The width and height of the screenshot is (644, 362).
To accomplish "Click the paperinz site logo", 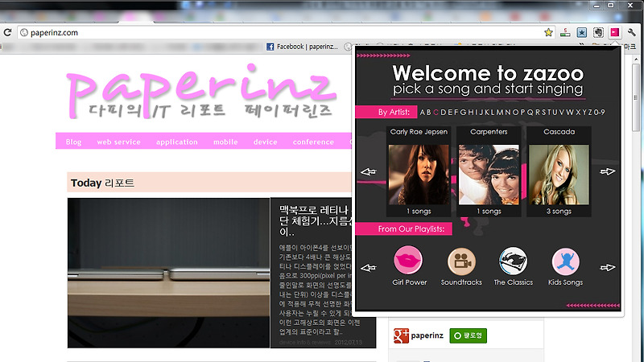I will tap(202, 92).
